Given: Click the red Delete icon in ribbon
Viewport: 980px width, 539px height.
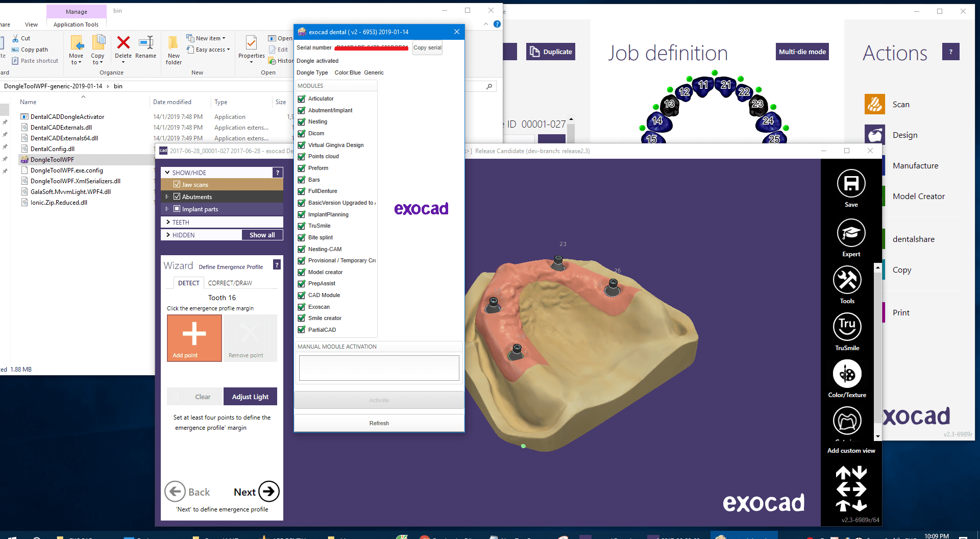Looking at the screenshot, I should click(x=123, y=43).
